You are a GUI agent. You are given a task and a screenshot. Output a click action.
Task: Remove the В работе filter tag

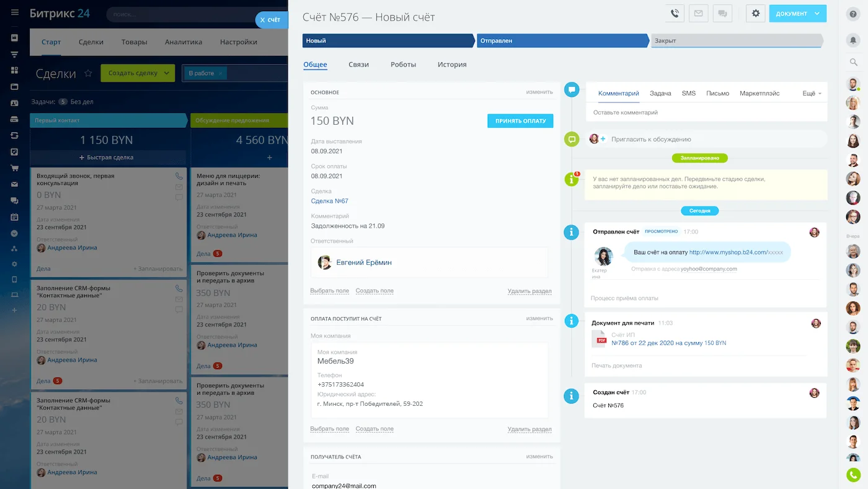[221, 73]
